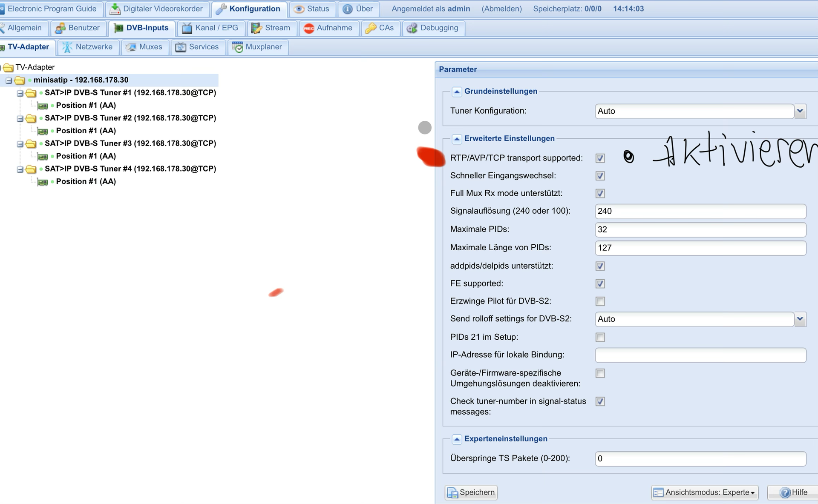Image resolution: width=818 pixels, height=504 pixels.
Task: Click the Ansichtsmodus view icon
Action: 658,493
